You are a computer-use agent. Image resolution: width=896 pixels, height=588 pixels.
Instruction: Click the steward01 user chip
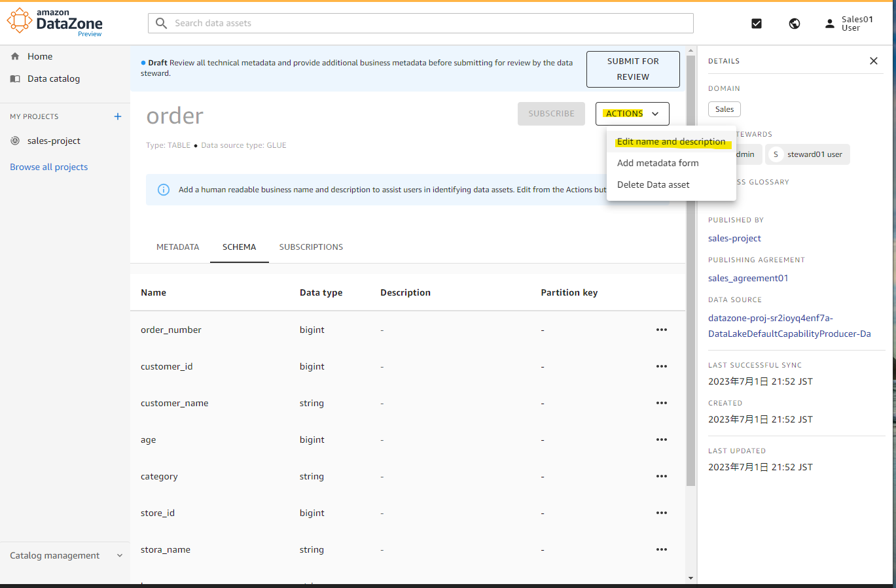pos(808,154)
